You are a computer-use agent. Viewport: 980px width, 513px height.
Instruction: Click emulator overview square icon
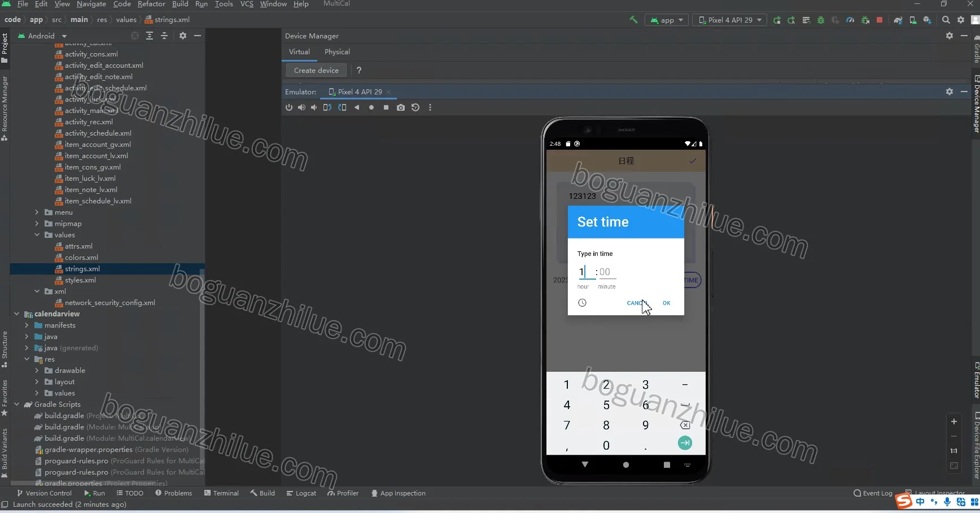click(386, 107)
